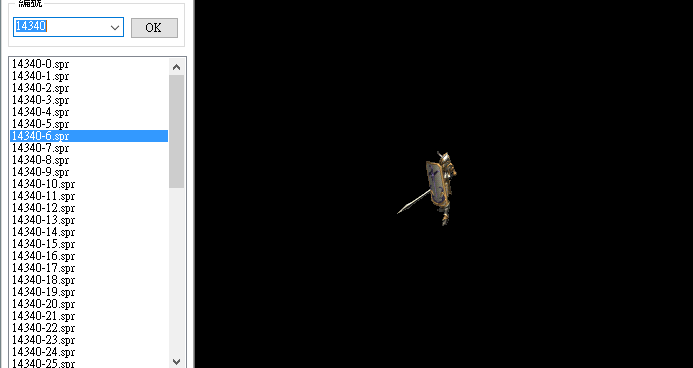Open the 14340 number combo box dropdown

click(115, 27)
